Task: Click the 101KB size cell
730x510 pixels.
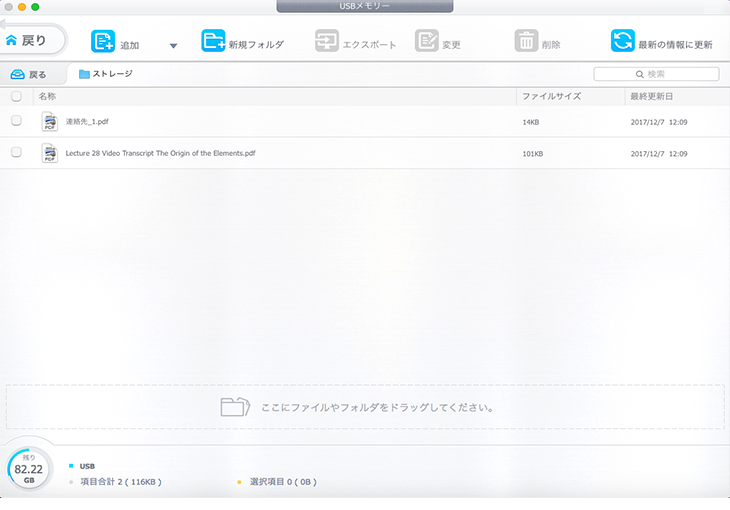Action: [533, 154]
